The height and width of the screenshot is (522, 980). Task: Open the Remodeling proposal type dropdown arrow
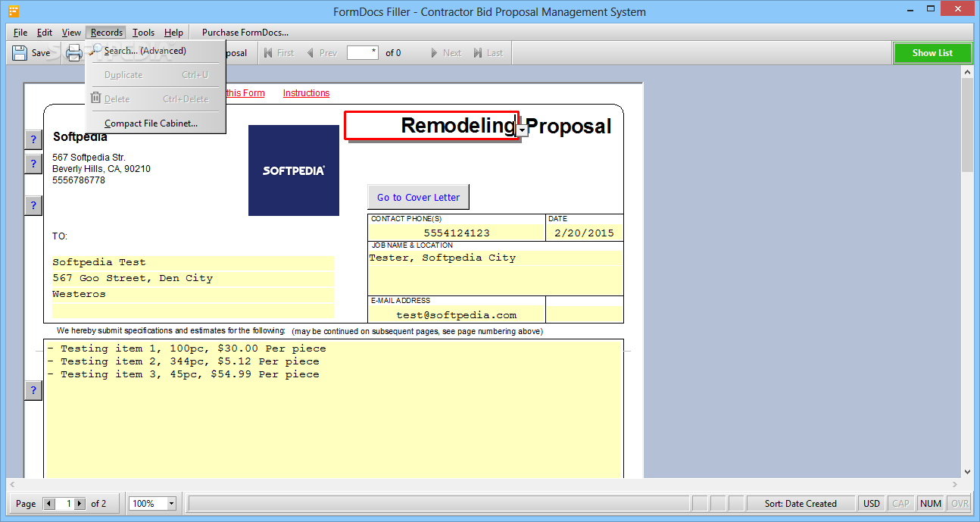(523, 130)
